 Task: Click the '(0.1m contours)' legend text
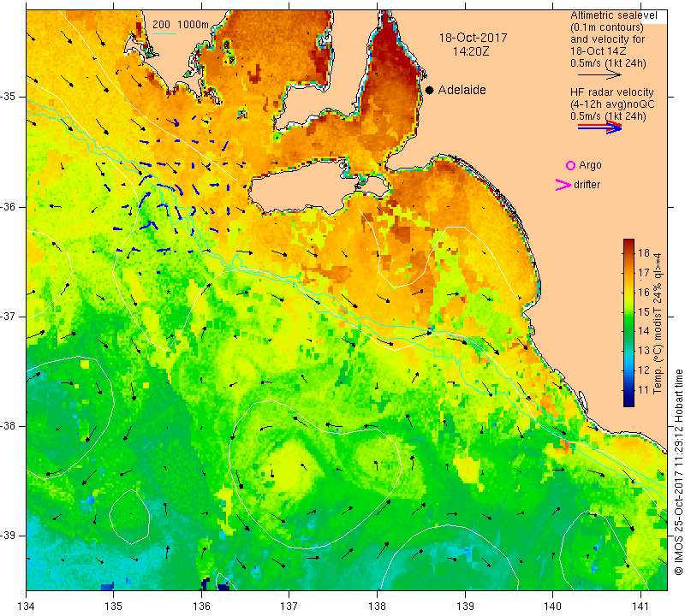[607, 27]
